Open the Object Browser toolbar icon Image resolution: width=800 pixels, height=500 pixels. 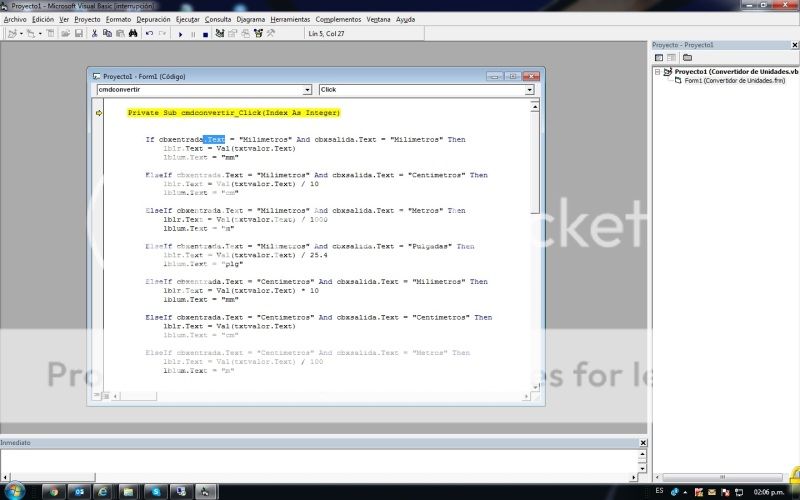point(258,34)
